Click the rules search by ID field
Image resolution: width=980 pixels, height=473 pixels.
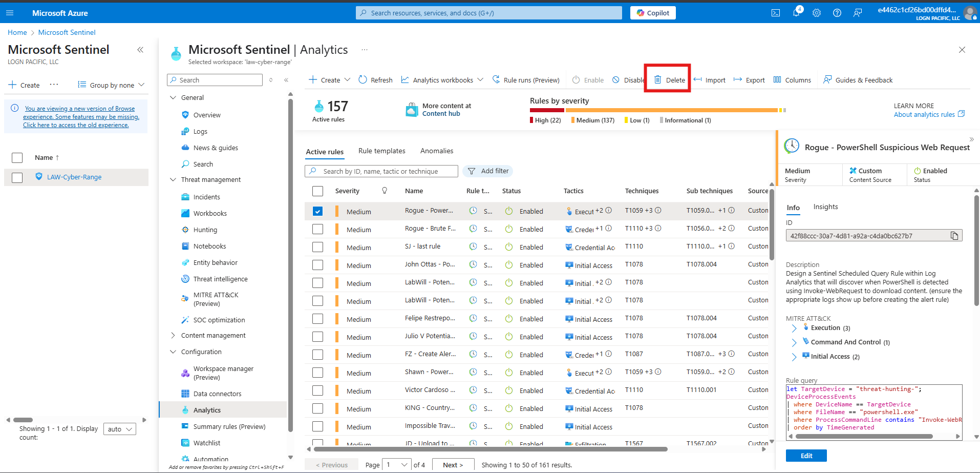click(x=381, y=171)
